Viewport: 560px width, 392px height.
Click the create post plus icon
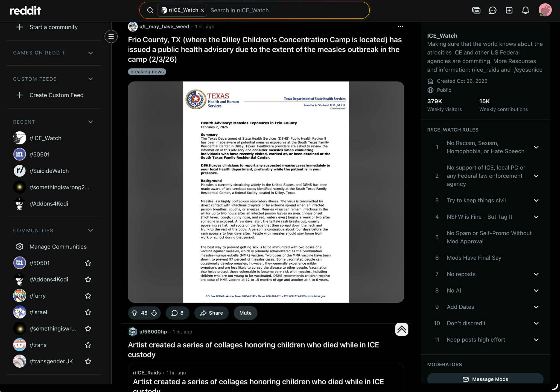point(509,10)
